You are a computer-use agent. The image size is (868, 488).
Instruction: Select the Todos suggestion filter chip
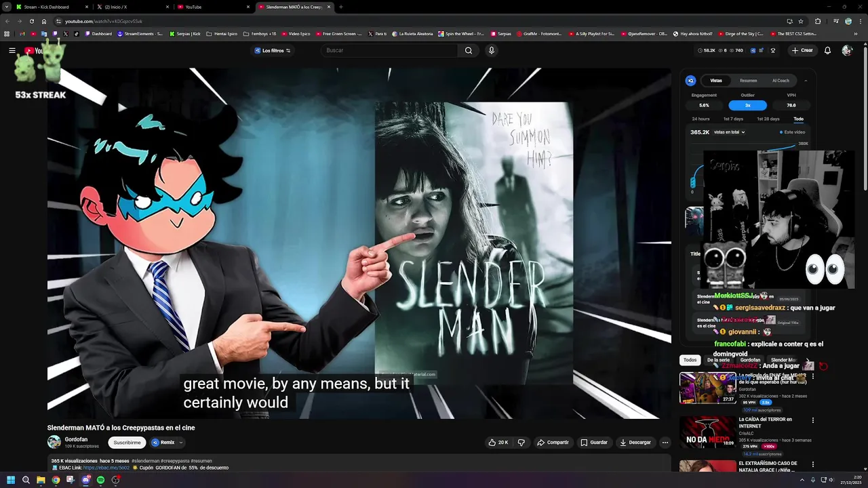690,361
